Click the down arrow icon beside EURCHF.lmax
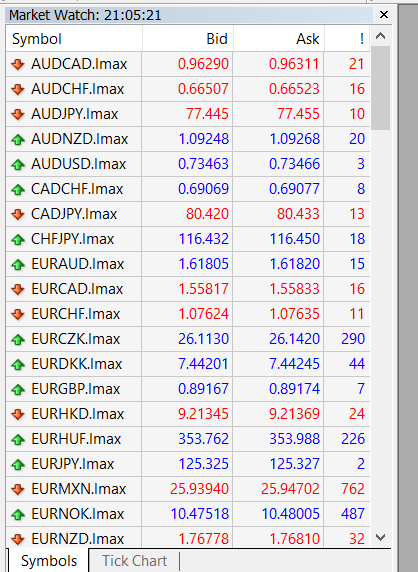418x572 pixels. coord(18,314)
